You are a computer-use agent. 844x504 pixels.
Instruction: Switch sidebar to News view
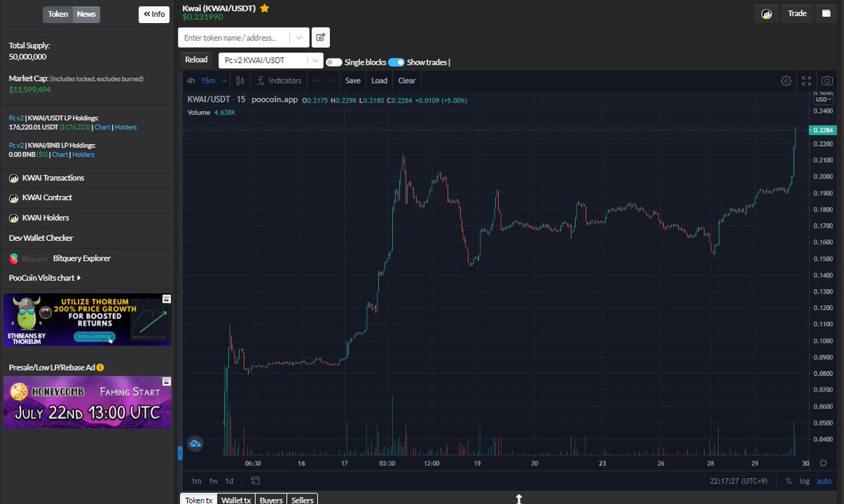tap(87, 14)
